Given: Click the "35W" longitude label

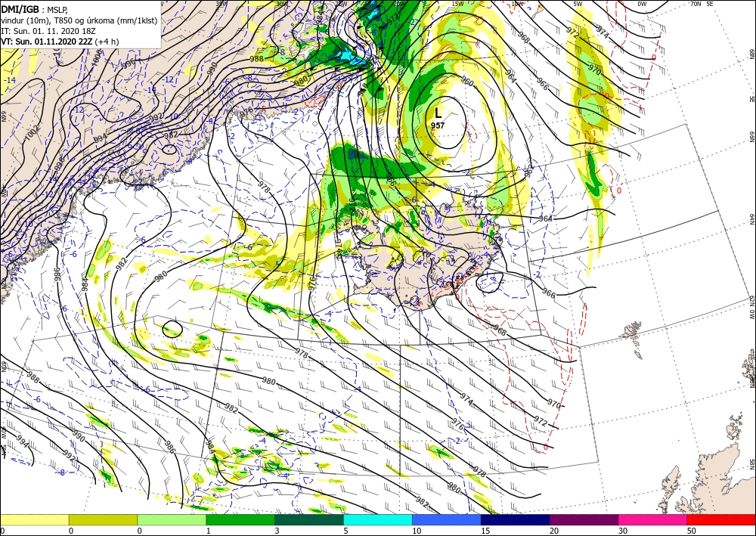Looking at the screenshot, I should point(221,4).
